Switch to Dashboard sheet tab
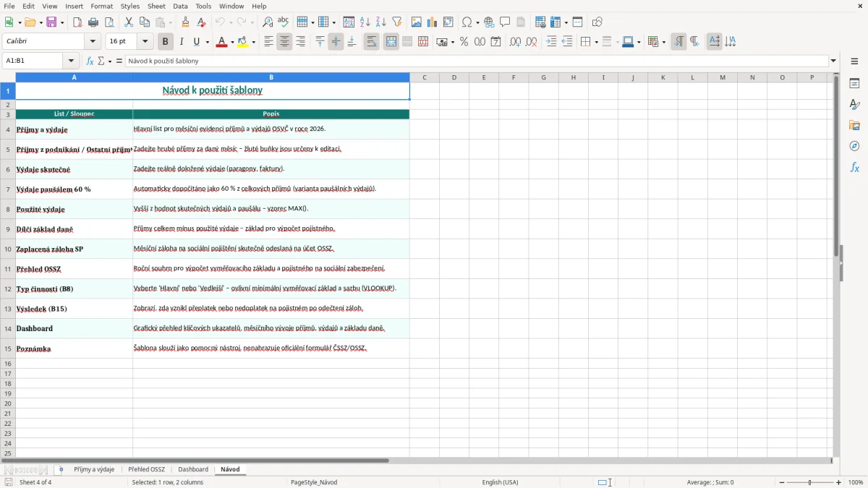Screen dimensions: 868x488 tap(193, 470)
